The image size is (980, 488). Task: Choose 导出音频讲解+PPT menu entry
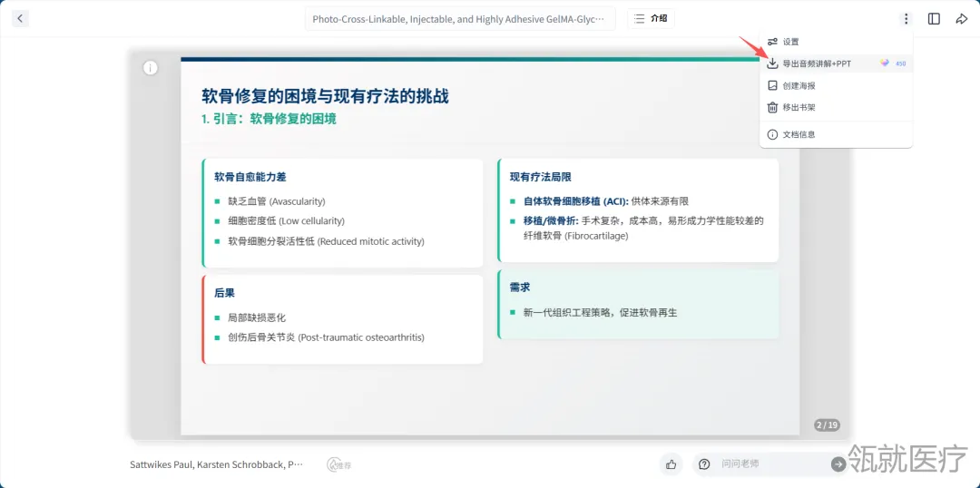[x=836, y=63]
